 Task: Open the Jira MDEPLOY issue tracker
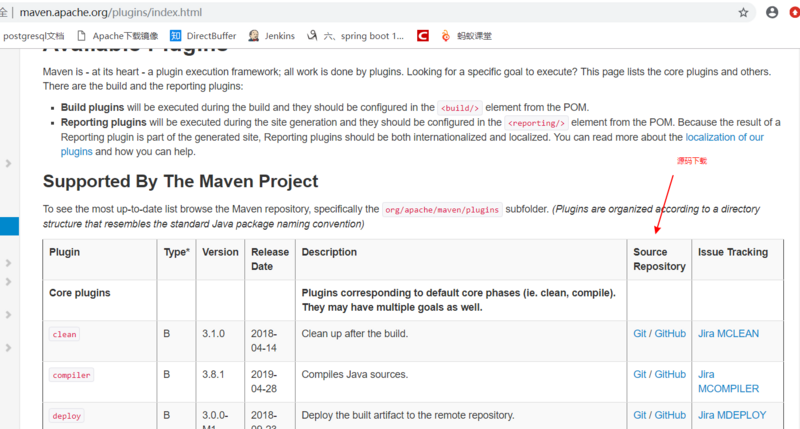(x=732, y=415)
